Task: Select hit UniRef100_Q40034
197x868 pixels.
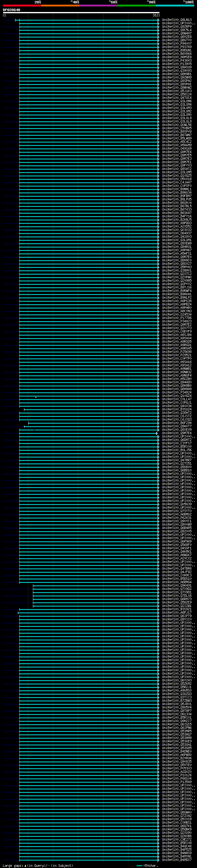Action: (176, 406)
